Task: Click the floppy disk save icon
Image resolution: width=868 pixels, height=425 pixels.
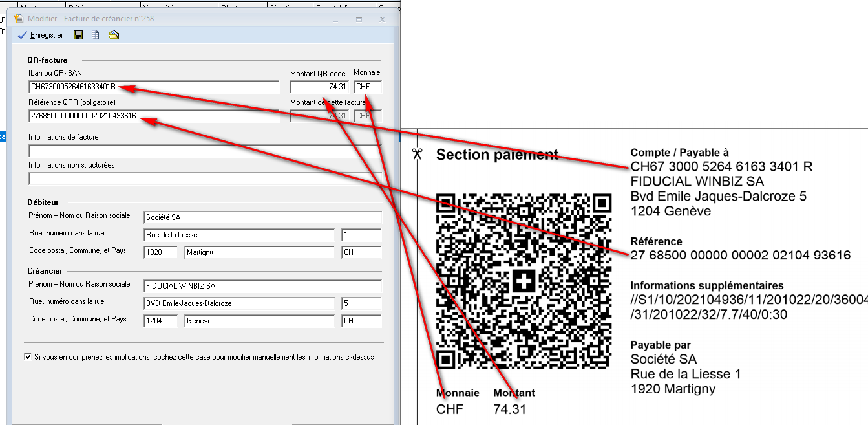Action: [x=78, y=35]
